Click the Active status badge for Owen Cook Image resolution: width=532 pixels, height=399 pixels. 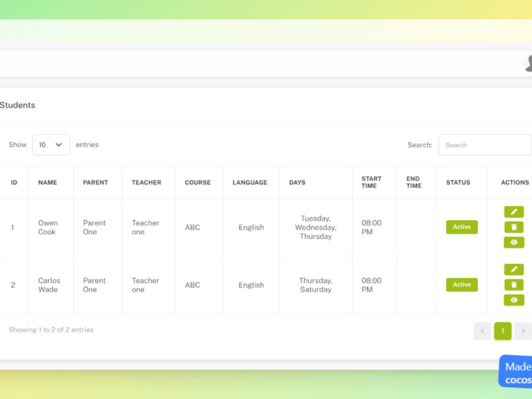(x=461, y=227)
